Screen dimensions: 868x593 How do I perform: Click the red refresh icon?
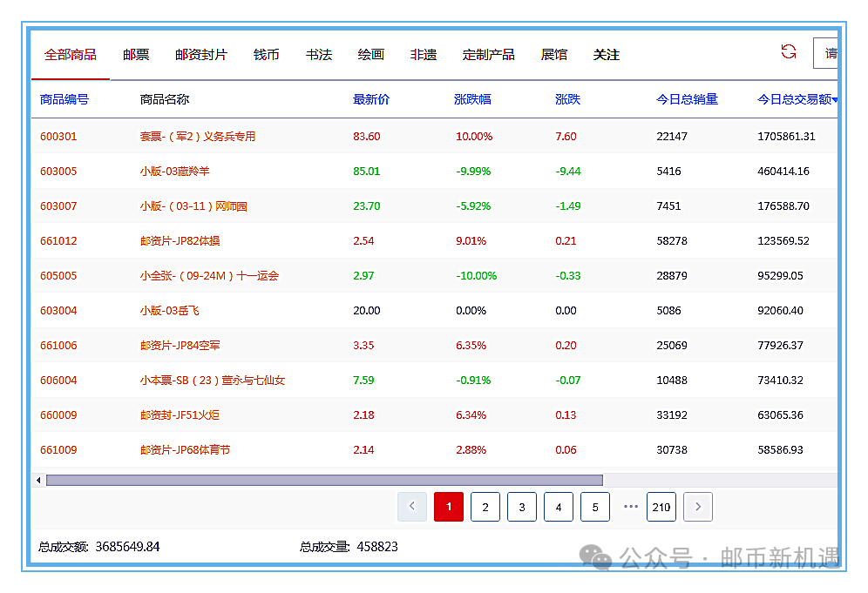tap(789, 52)
